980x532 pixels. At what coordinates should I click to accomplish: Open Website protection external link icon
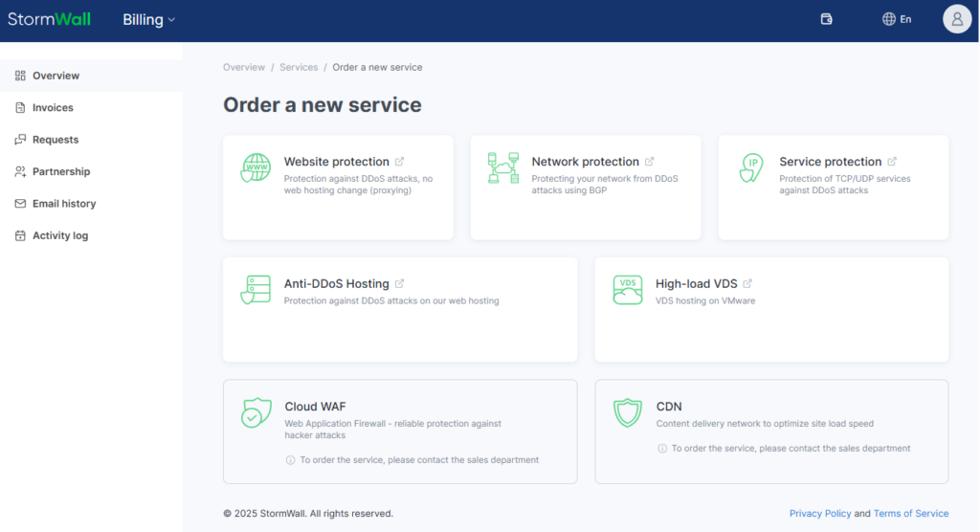(399, 162)
